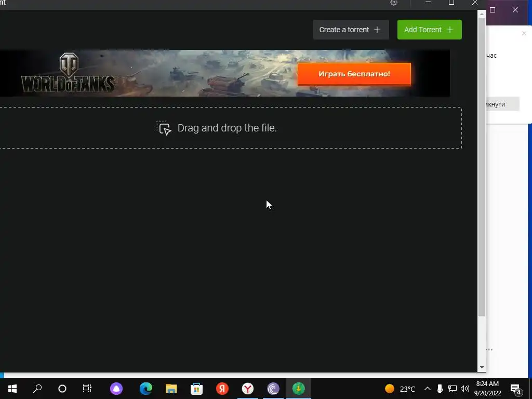Viewport: 532px width, 399px height.
Task: Click microphone icon in system tray
Action: (x=440, y=389)
